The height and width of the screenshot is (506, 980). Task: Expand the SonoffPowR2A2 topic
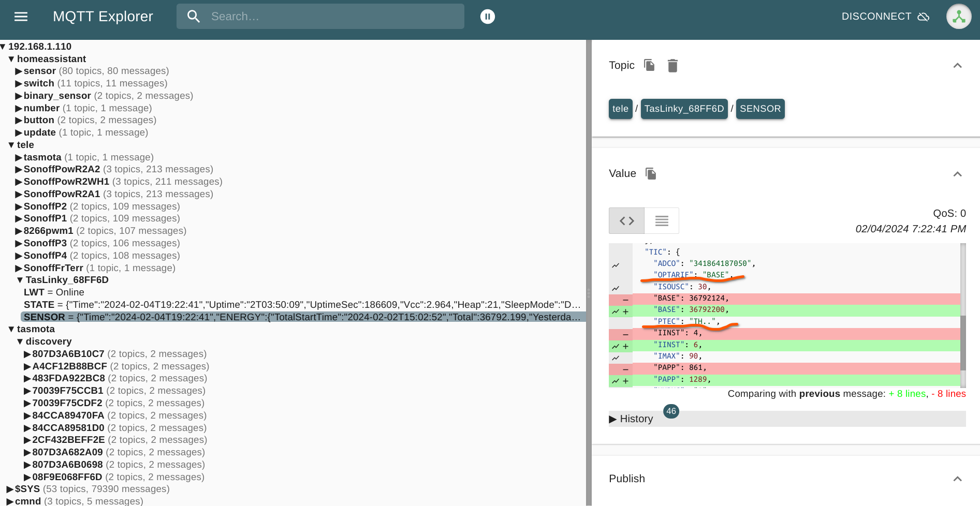click(x=18, y=169)
